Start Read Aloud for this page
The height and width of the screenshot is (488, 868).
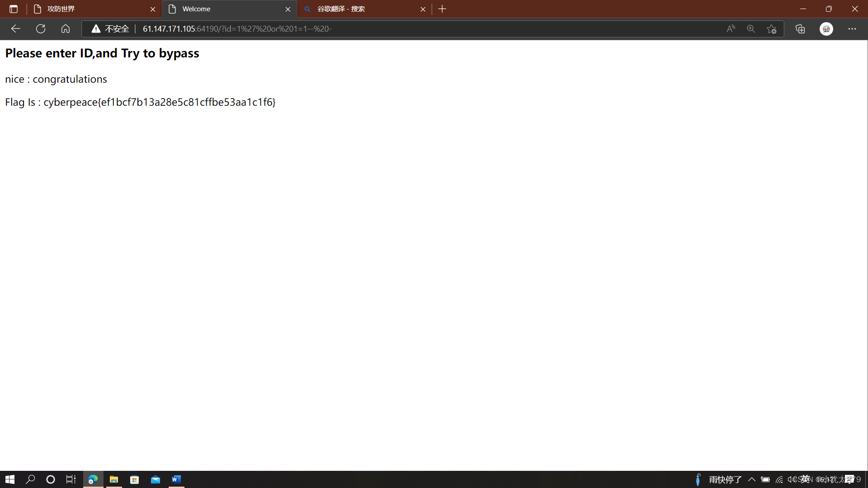(x=731, y=28)
